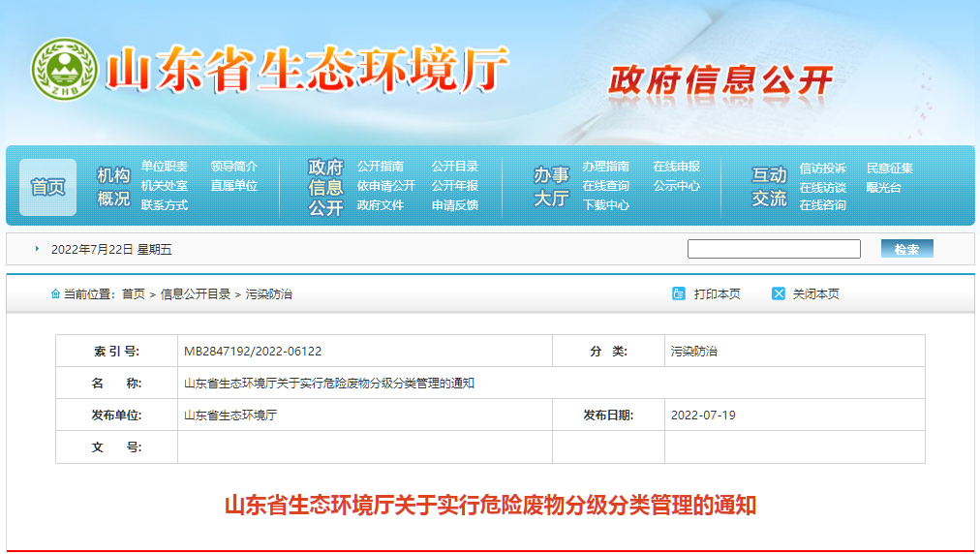Screen dimensions: 980x554
Task: Open the 互动交流 menu section
Action: (x=770, y=186)
